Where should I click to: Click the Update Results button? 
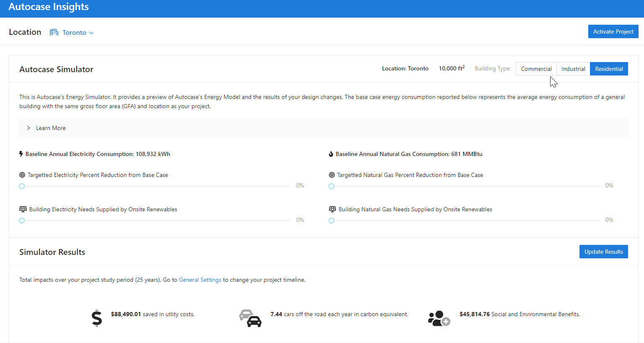click(604, 252)
